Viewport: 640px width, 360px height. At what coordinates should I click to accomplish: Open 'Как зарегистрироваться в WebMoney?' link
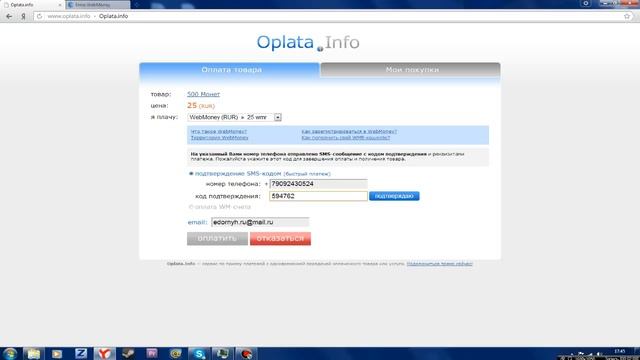(x=349, y=132)
